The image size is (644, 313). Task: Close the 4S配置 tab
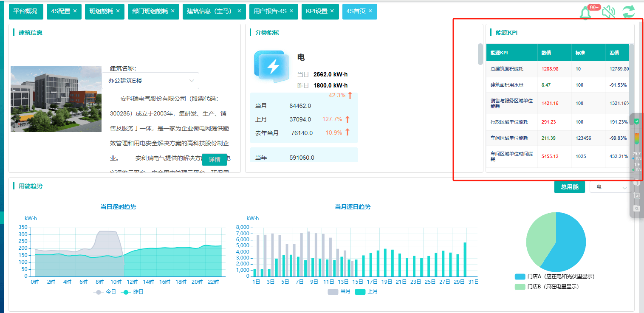tap(75, 11)
